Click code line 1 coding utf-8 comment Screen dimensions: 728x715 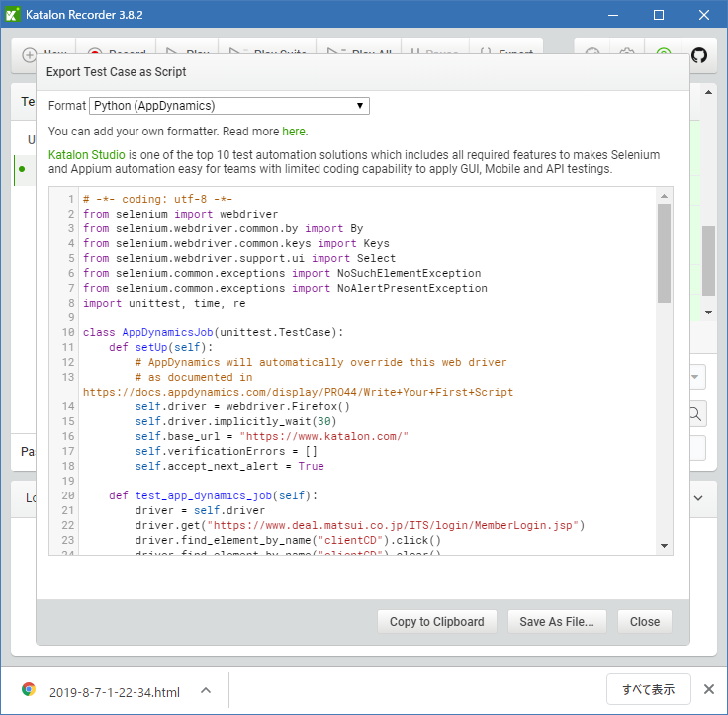(158, 199)
